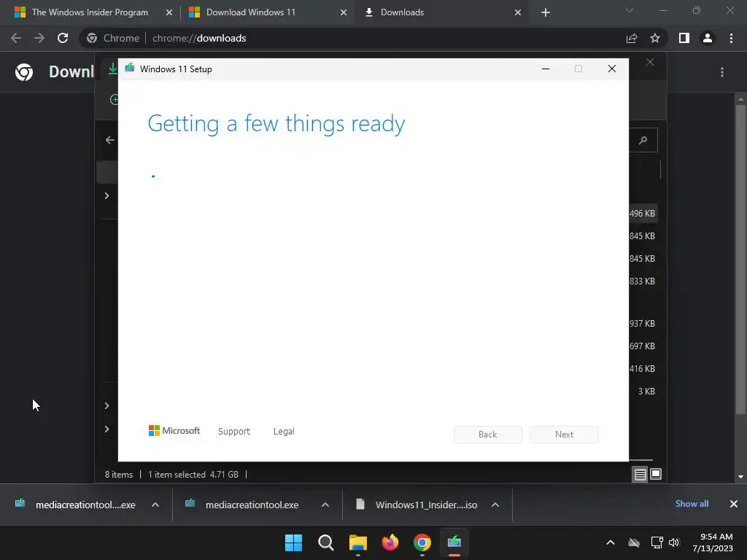Switch Explorer to large icons view
The height and width of the screenshot is (560, 747).
tap(656, 474)
